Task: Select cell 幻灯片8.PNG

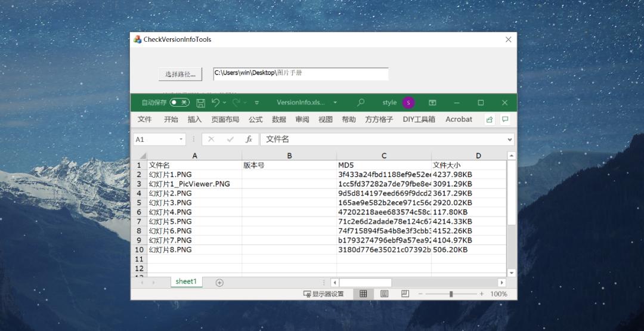Action: (194, 250)
